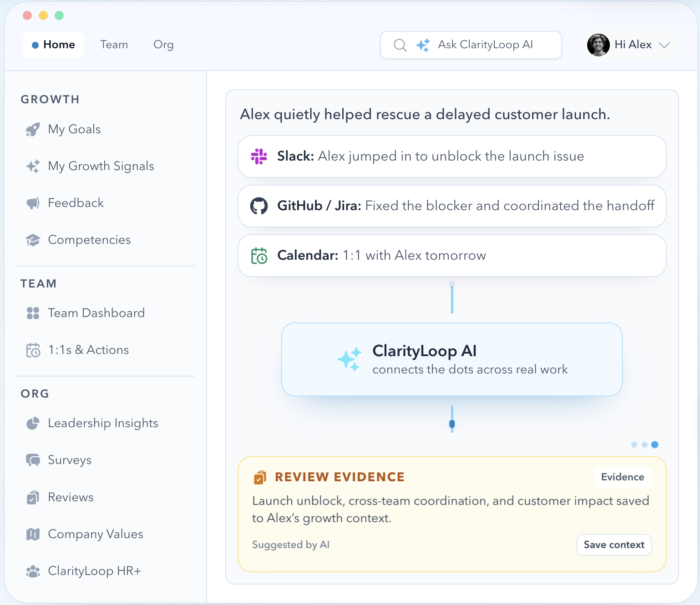Switch to the Home tab
The width and height of the screenshot is (700, 605).
pos(53,45)
